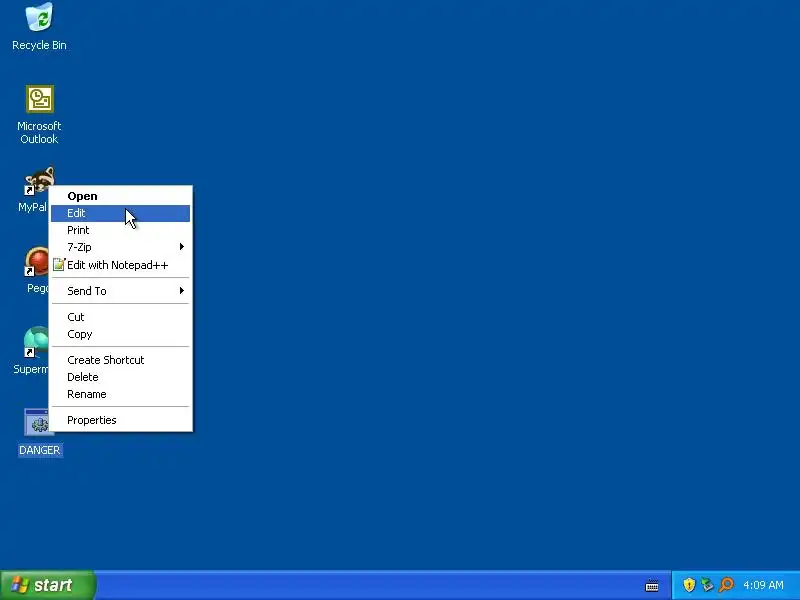Screen dimensions: 800x600
Task: Open Properties from the context menu
Action: [120, 420]
